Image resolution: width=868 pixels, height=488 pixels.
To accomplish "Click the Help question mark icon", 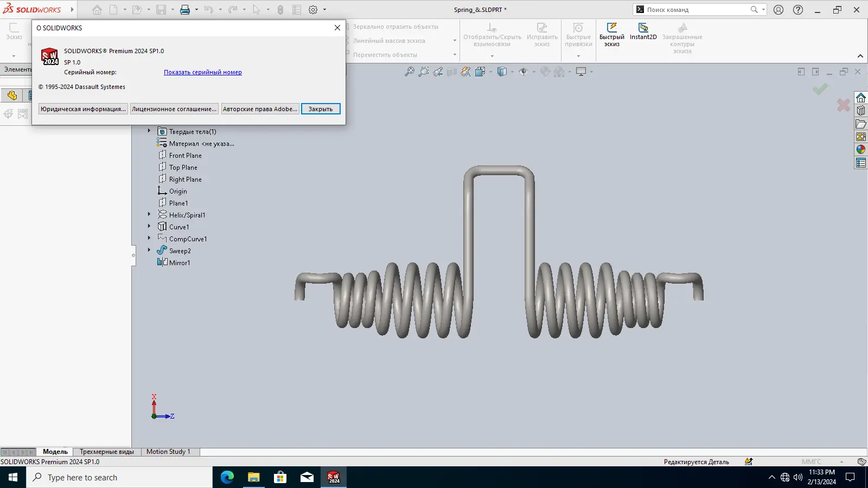I will (x=798, y=10).
